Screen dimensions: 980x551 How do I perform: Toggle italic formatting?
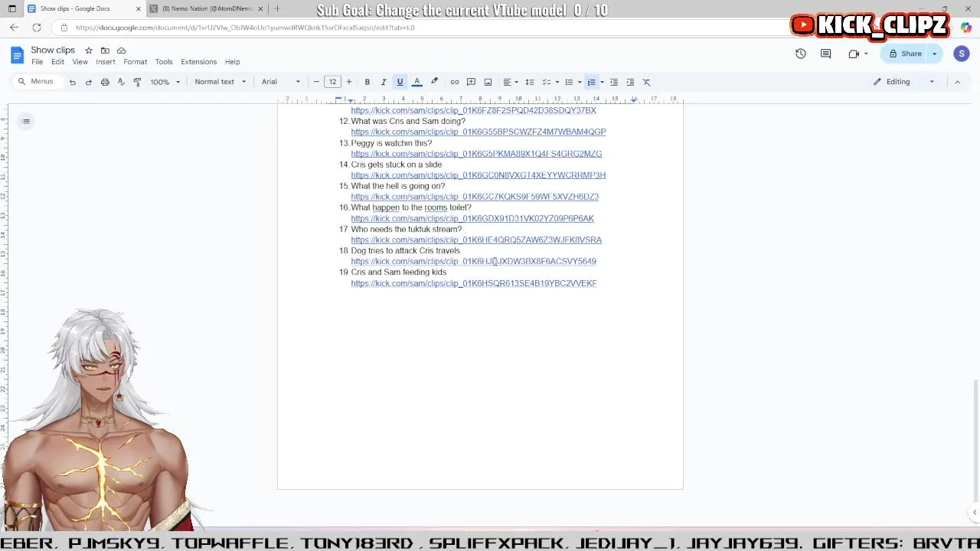coord(384,82)
